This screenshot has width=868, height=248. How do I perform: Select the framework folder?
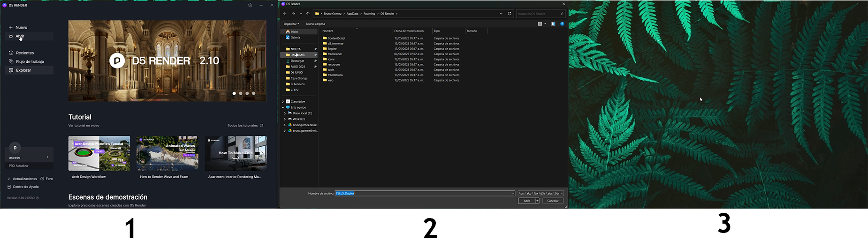coord(332,54)
